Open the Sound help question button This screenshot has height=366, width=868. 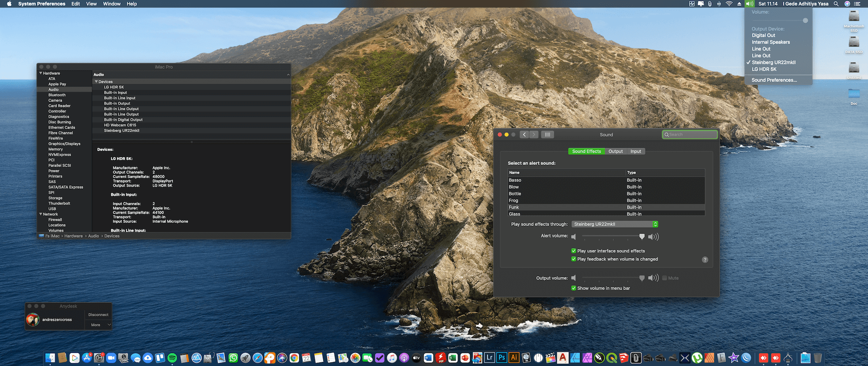coord(705,259)
